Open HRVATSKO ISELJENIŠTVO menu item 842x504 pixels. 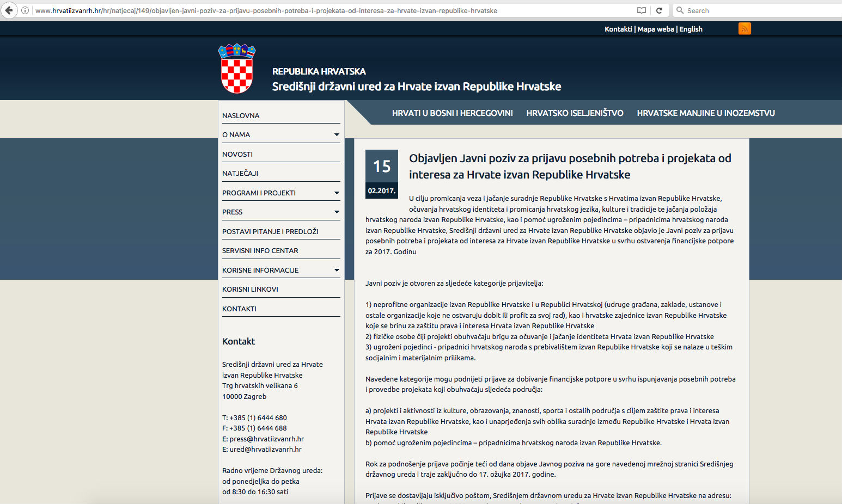pos(575,113)
